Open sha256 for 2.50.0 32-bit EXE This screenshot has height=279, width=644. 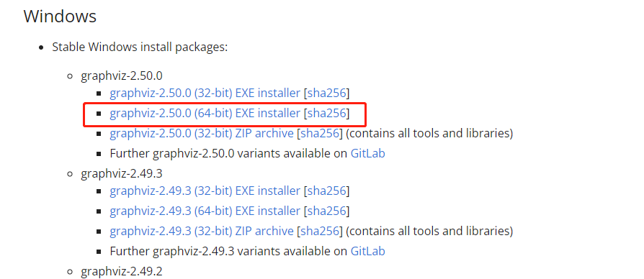(x=327, y=93)
